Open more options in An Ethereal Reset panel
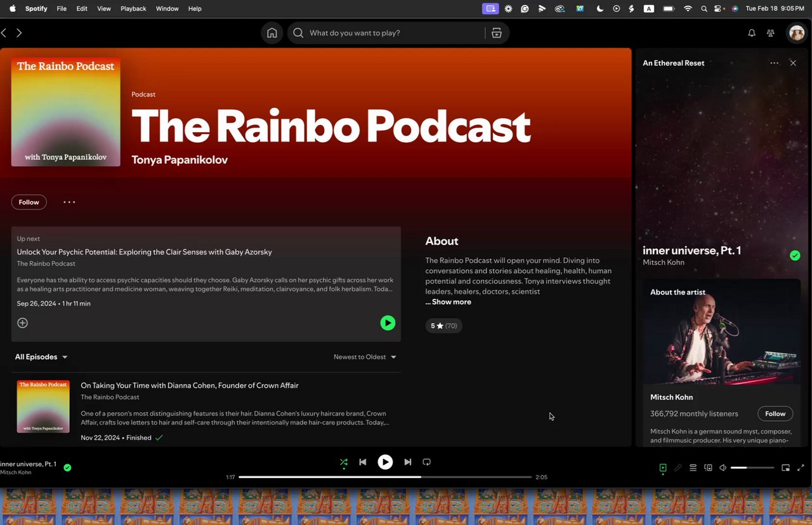Screen dimensions: 812x525 [x=774, y=63]
